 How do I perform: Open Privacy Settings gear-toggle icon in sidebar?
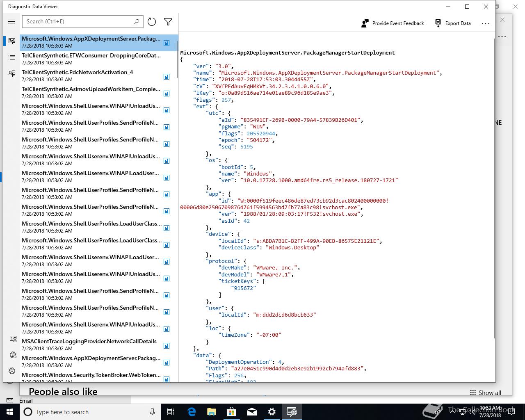tap(13, 355)
